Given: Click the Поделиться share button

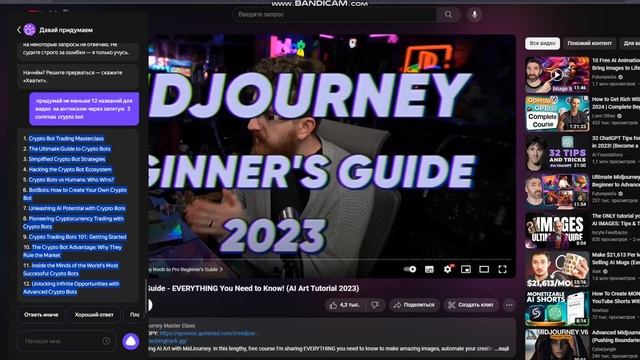Looking at the screenshot, I should (x=414, y=305).
